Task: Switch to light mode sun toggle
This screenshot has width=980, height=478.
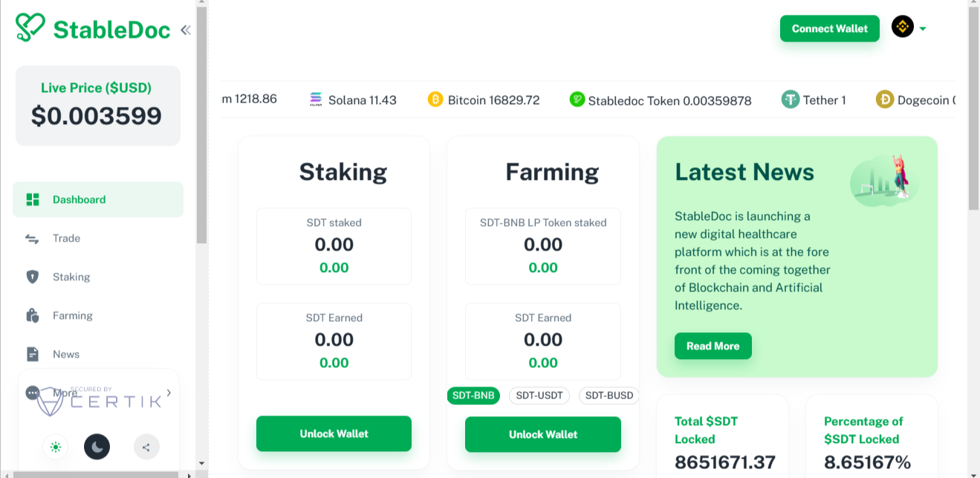Action: (x=55, y=447)
